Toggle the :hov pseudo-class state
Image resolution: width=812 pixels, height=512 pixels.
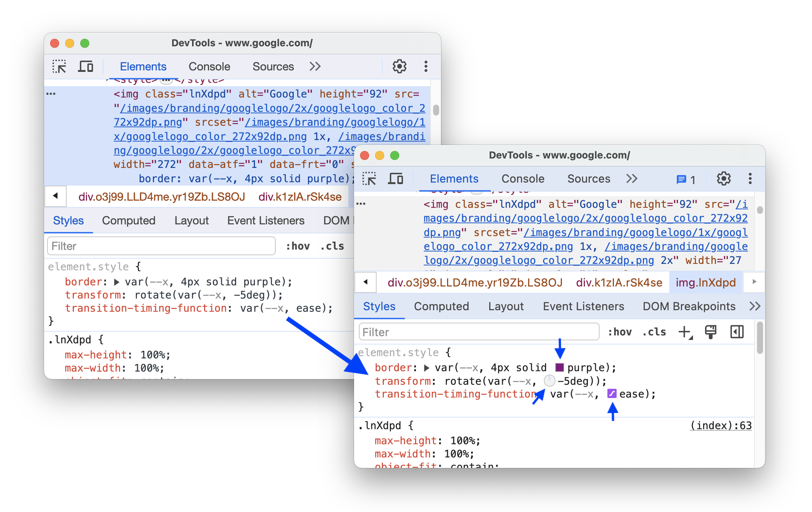click(620, 332)
